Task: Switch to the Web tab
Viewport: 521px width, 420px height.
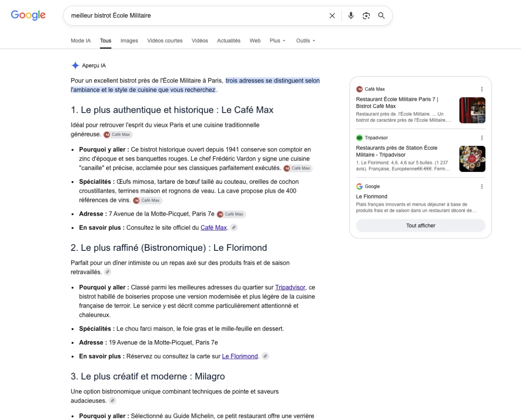Action: pos(255,41)
